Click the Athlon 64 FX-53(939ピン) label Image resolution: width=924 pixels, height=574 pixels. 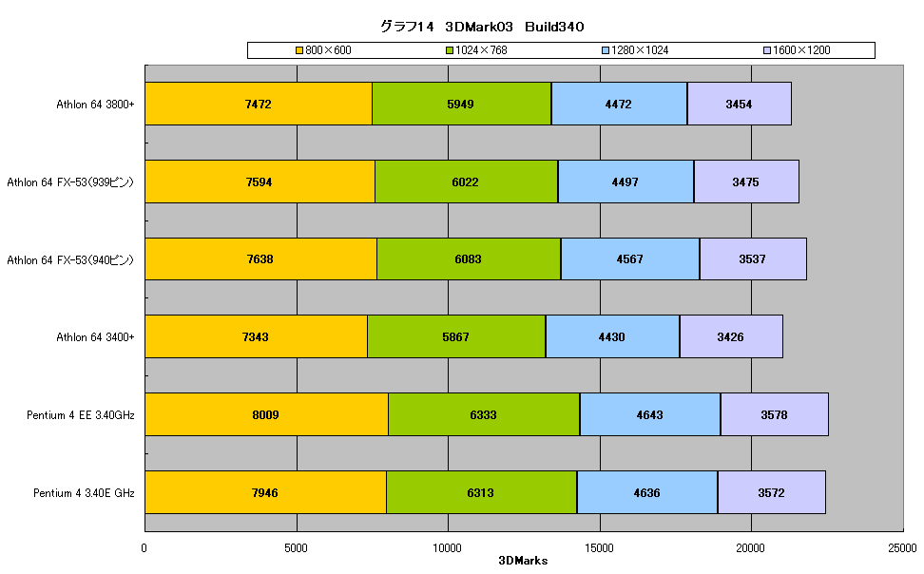[70, 182]
